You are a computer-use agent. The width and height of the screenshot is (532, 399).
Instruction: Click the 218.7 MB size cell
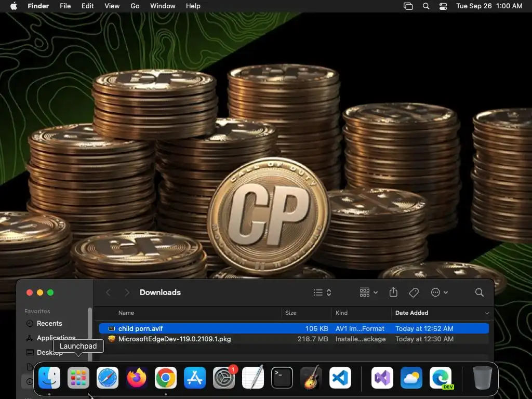point(312,339)
